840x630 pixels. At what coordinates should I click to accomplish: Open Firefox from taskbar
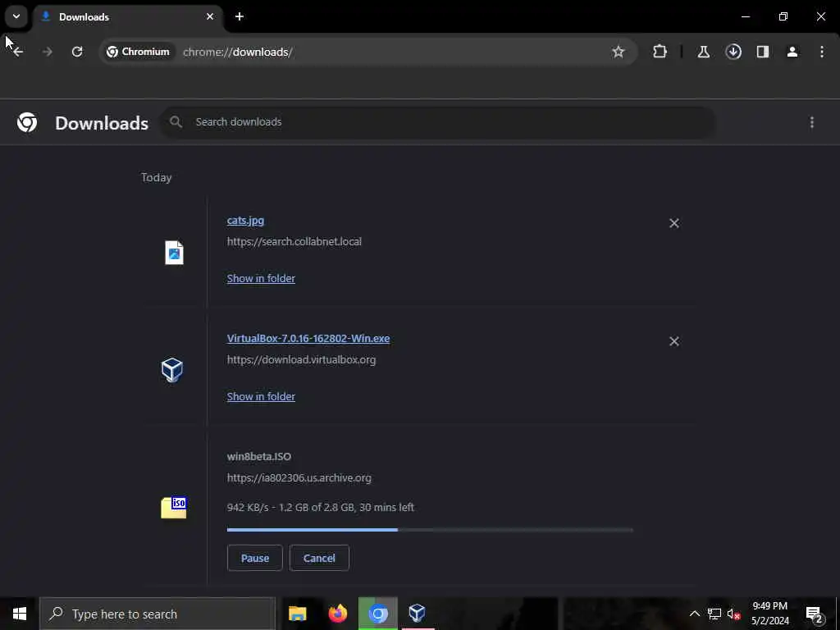click(x=337, y=614)
